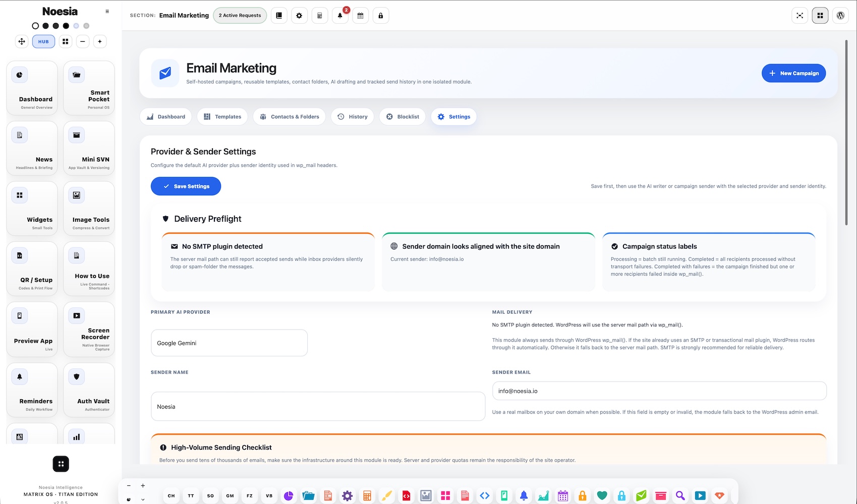
Task: Open the green paper plane icon in the dock
Action: pos(641,496)
